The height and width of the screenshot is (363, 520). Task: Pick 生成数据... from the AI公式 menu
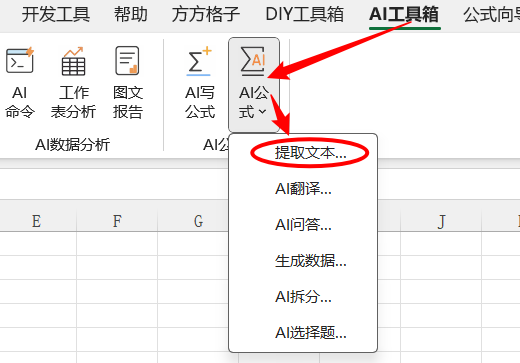[x=303, y=261]
